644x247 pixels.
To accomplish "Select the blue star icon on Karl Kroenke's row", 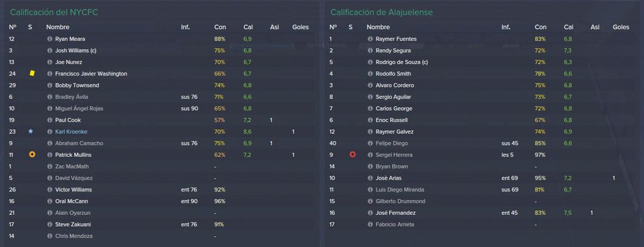I will tap(31, 131).
